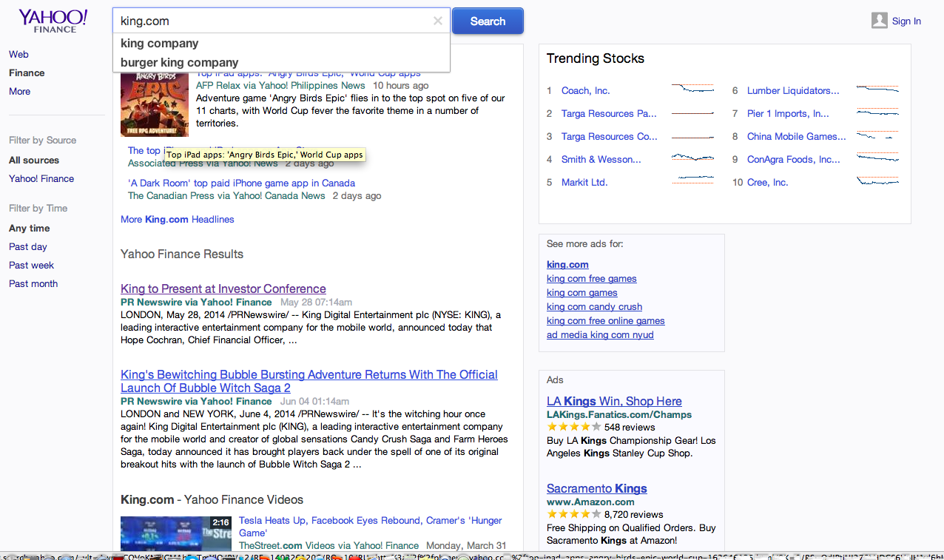Open trending stock China Mobile Games...
This screenshot has height=560, width=944.
[x=797, y=136]
